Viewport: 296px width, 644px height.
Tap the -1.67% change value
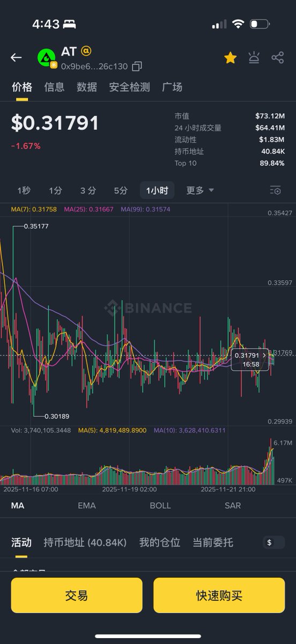point(26,146)
